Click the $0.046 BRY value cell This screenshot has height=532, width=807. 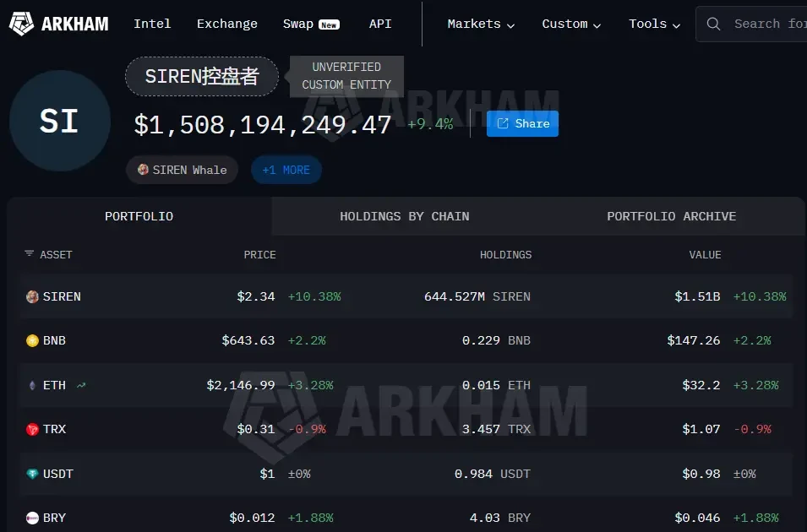pyautogui.click(x=697, y=518)
